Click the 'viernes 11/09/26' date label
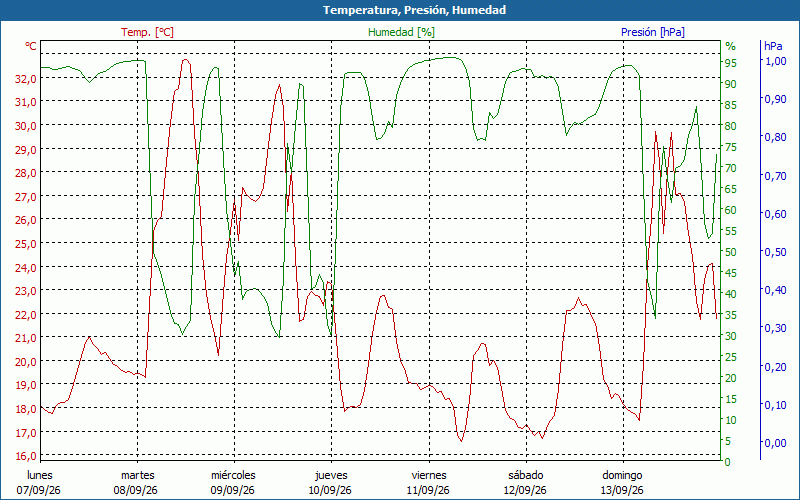The width and height of the screenshot is (800, 500). pos(428,483)
